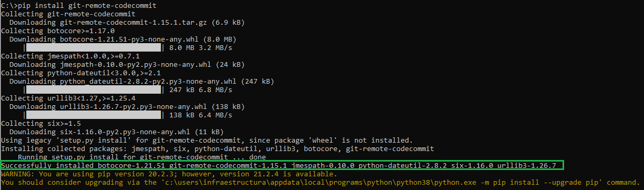Click the '8.0 MB 3.2 MB/s' speed text
Viewport: 644px width, 190px height.
201,47
